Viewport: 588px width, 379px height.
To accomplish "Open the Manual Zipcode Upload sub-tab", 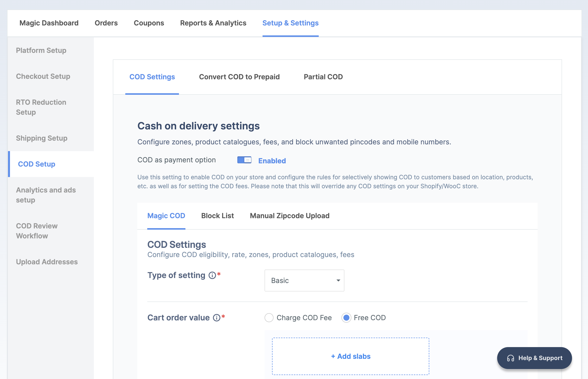I will click(x=290, y=215).
